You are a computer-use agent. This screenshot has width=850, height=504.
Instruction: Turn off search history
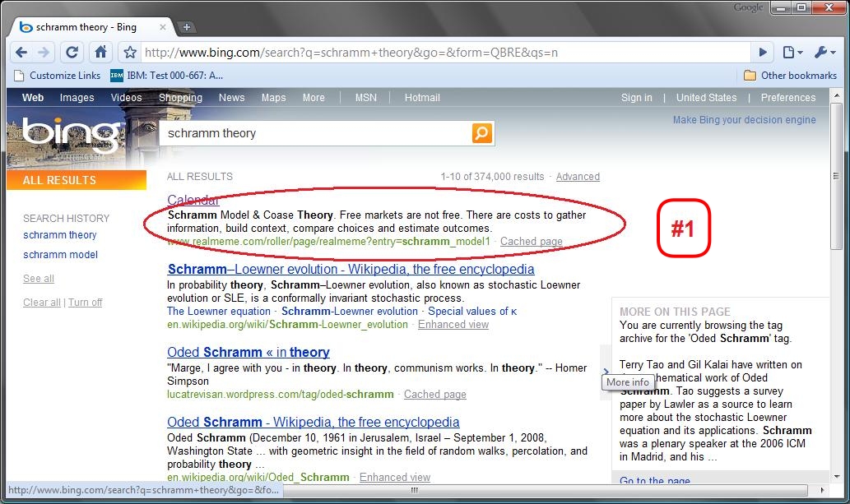point(85,303)
